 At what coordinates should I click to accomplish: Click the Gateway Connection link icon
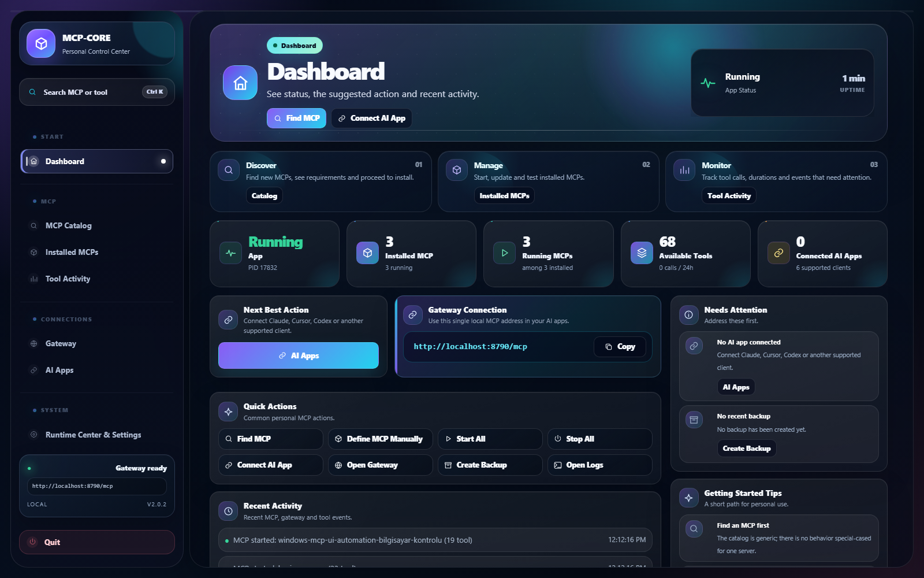[x=413, y=315]
